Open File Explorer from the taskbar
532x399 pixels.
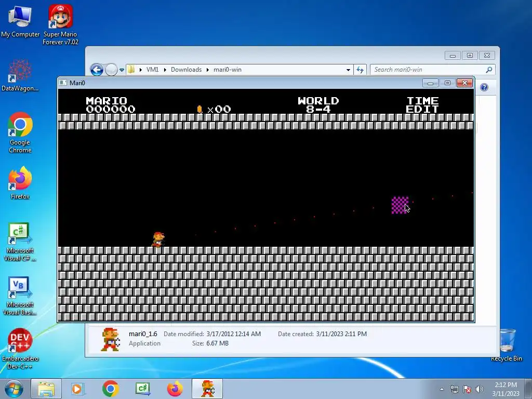(x=46, y=389)
